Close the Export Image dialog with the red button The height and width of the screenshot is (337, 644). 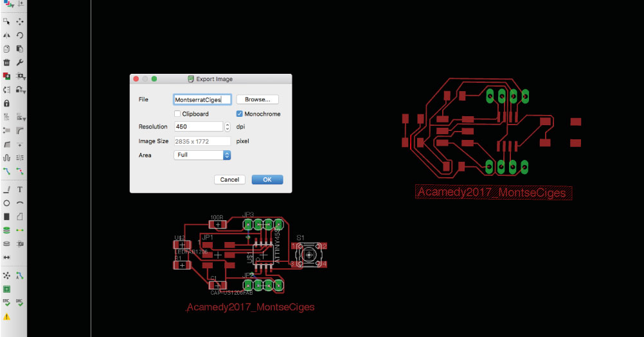[x=136, y=79]
